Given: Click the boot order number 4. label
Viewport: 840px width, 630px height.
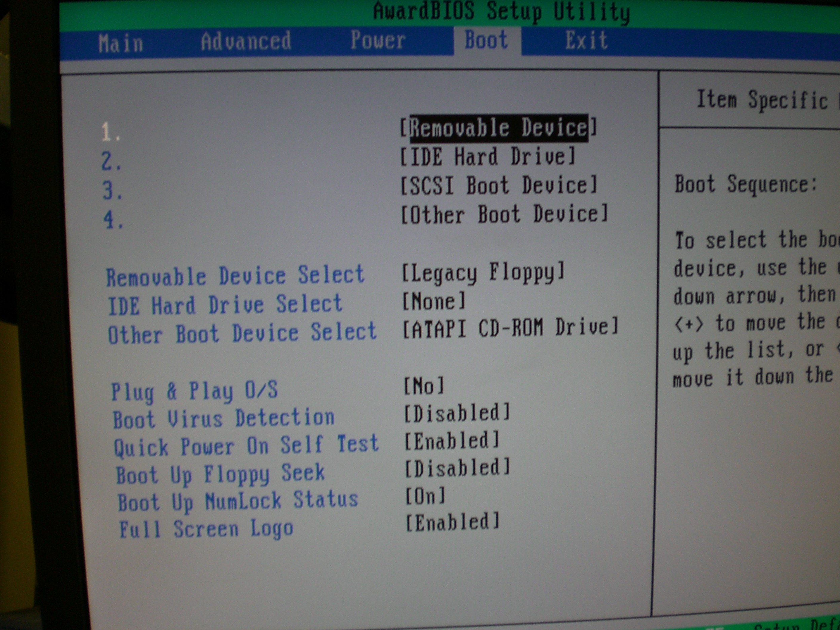Looking at the screenshot, I should click(114, 219).
